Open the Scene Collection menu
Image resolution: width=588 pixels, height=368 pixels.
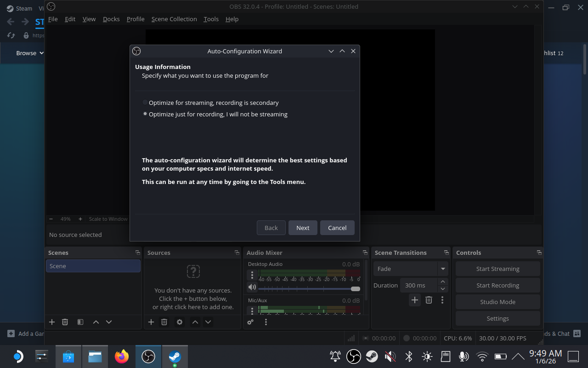[174, 19]
